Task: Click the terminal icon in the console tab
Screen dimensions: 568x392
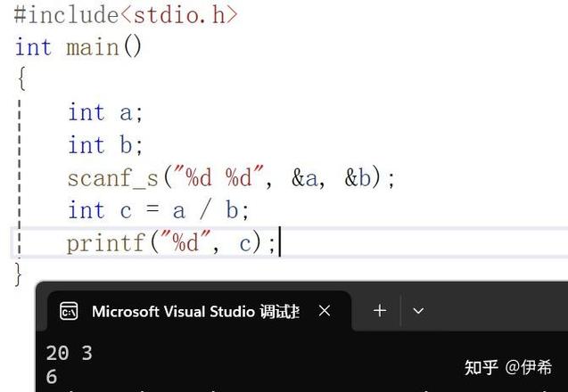Action: coord(69,311)
